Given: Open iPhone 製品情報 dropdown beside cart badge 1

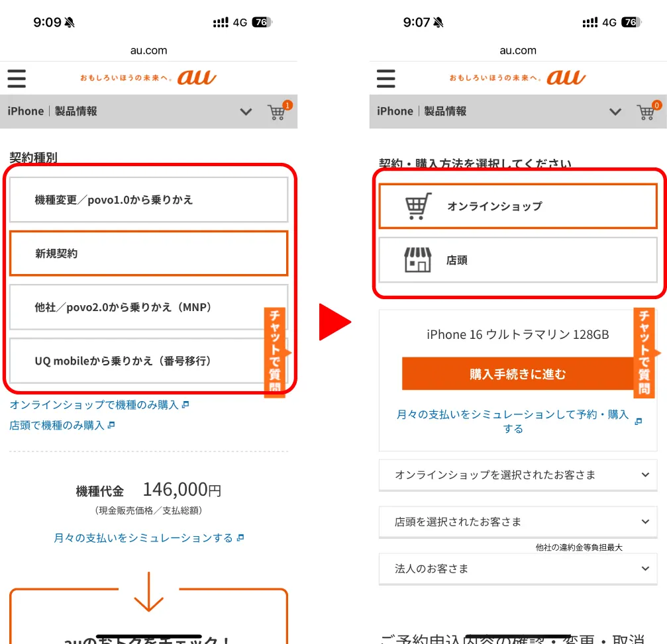Looking at the screenshot, I should click(246, 111).
